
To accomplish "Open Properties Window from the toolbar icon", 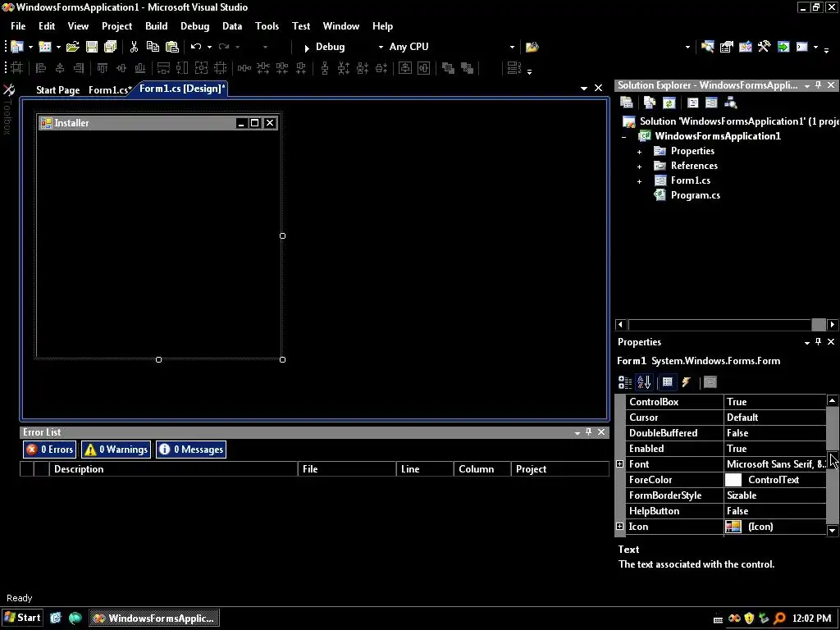I will (727, 47).
